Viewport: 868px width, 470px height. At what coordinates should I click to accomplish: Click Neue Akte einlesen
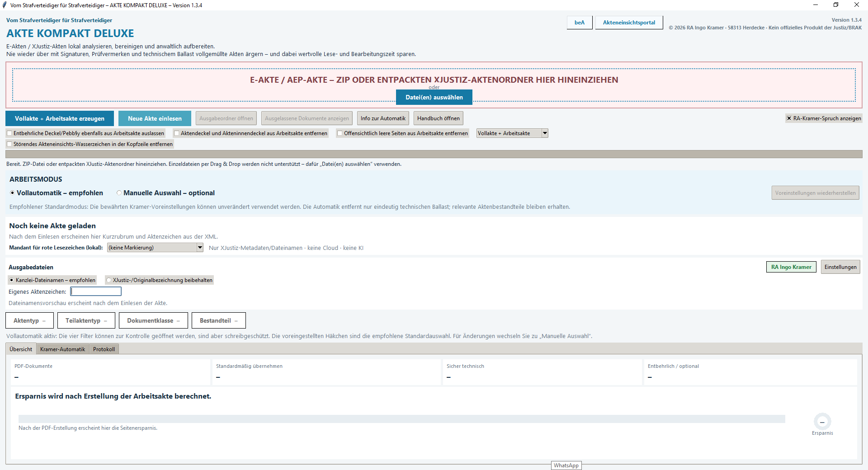pyautogui.click(x=155, y=118)
